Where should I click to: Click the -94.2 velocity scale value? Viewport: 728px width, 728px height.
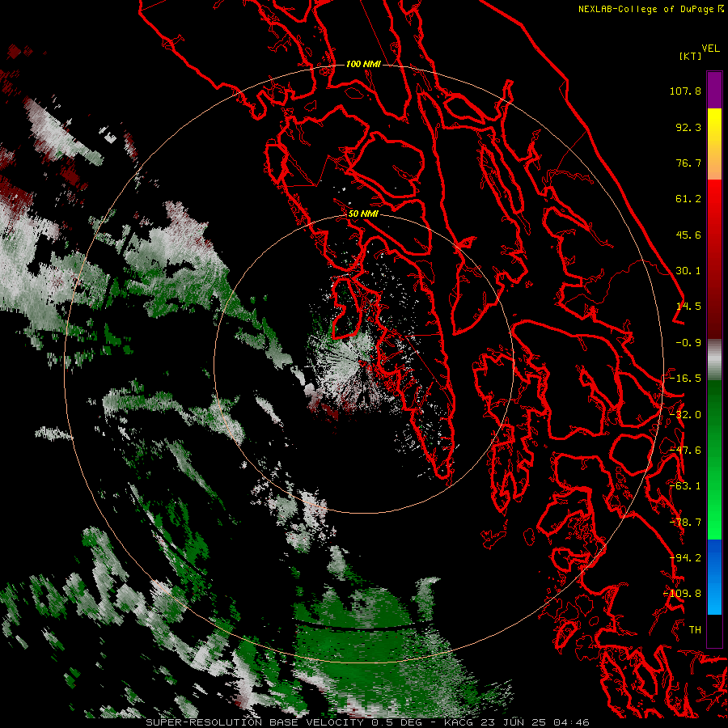pyautogui.click(x=685, y=558)
